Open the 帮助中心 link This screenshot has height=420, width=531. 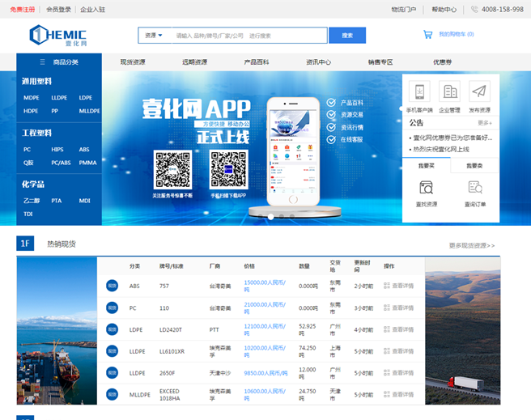coord(444,10)
